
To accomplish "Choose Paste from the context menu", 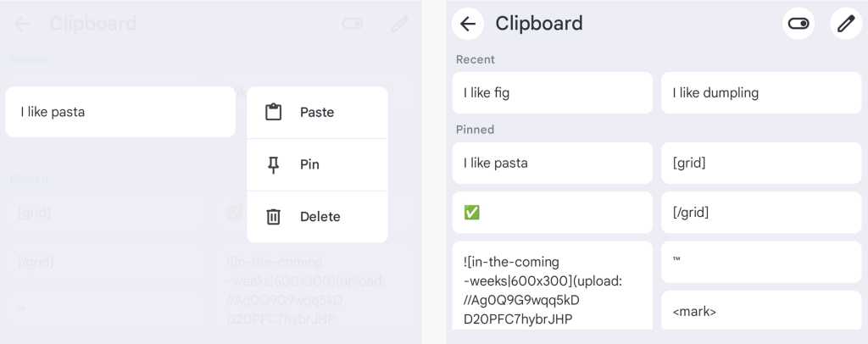I will click(x=317, y=112).
